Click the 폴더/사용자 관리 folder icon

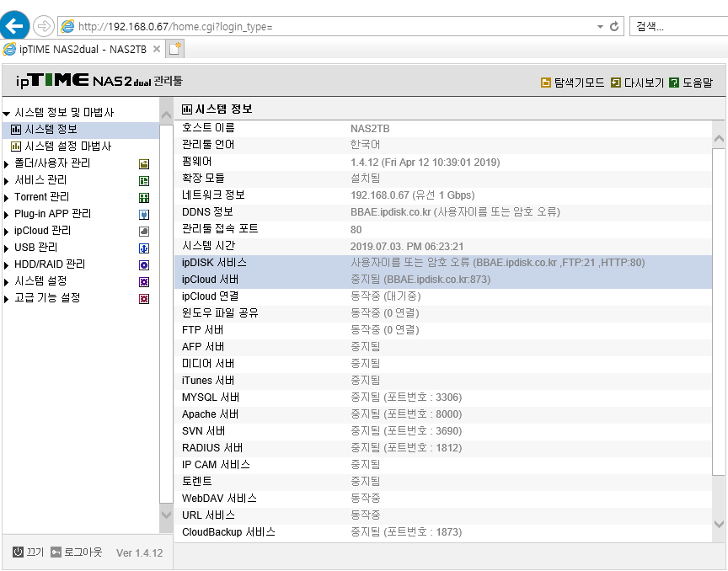point(144,164)
